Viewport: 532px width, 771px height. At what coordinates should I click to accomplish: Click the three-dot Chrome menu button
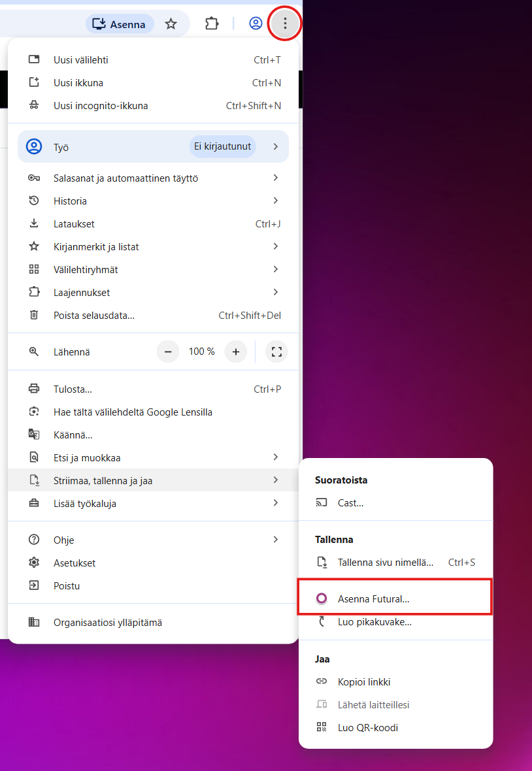pos(284,24)
